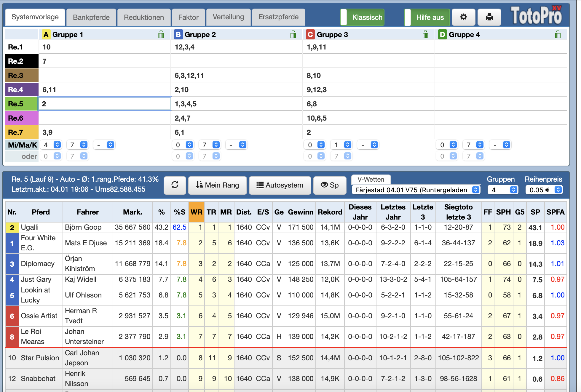The width and height of the screenshot is (581, 392).
Task: Open Gruppe 1 minimum stepper showing 4
Action: click(x=51, y=145)
